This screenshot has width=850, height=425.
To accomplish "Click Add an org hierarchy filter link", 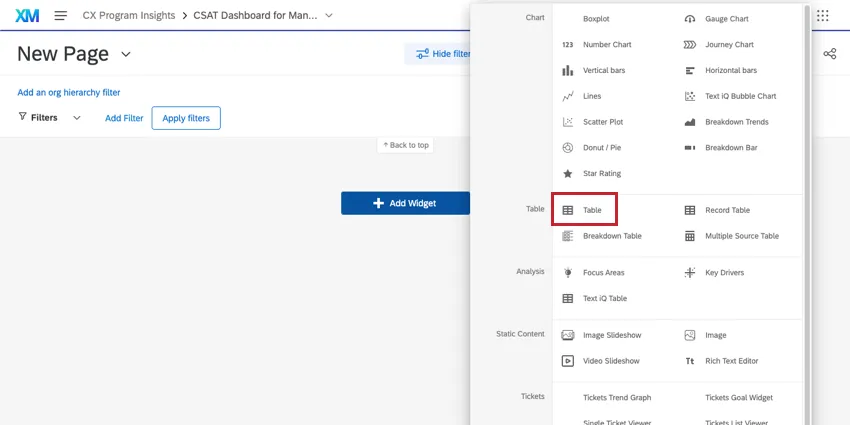I will 69,92.
